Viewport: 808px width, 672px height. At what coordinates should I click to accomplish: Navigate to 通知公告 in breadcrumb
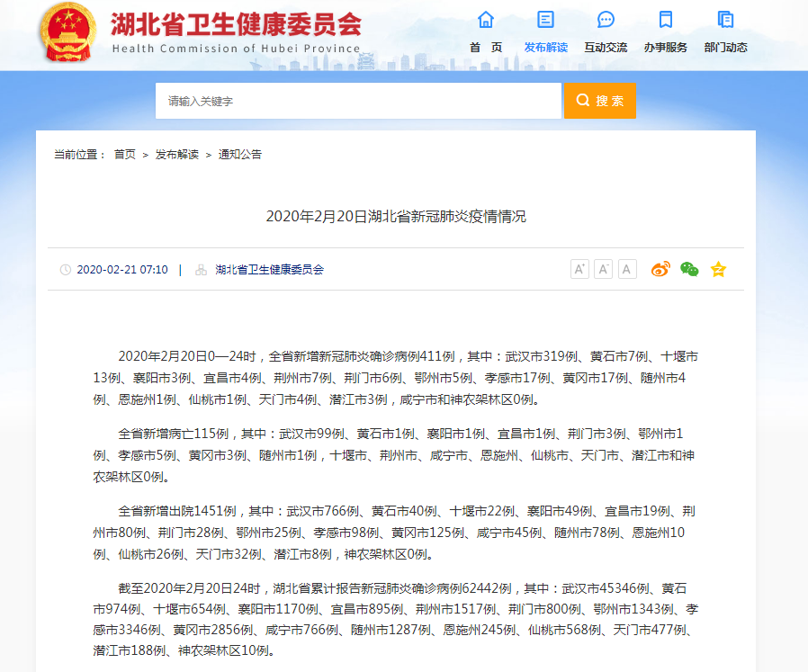pyautogui.click(x=240, y=155)
